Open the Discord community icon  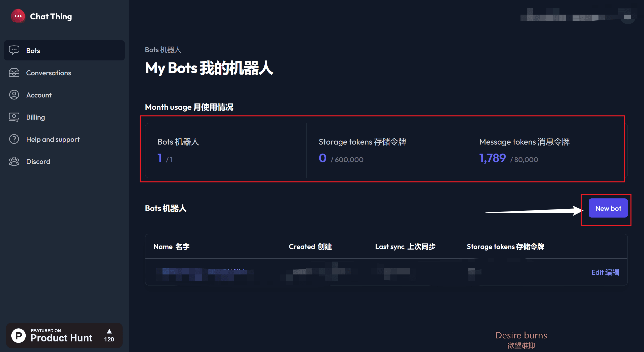coord(14,161)
